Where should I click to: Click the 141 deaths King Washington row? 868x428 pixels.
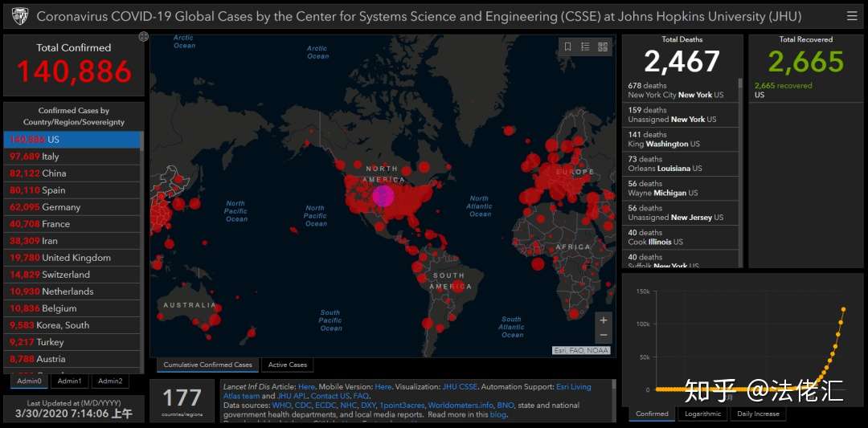[x=682, y=139]
